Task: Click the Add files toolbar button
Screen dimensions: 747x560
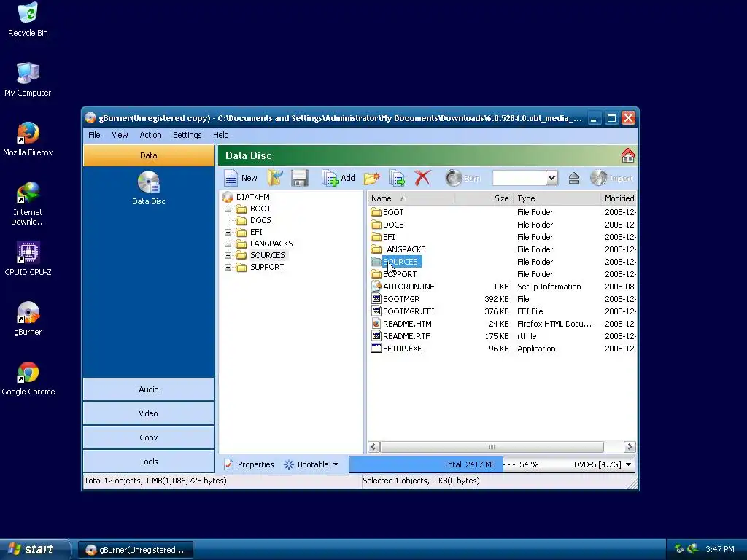Action: click(338, 178)
